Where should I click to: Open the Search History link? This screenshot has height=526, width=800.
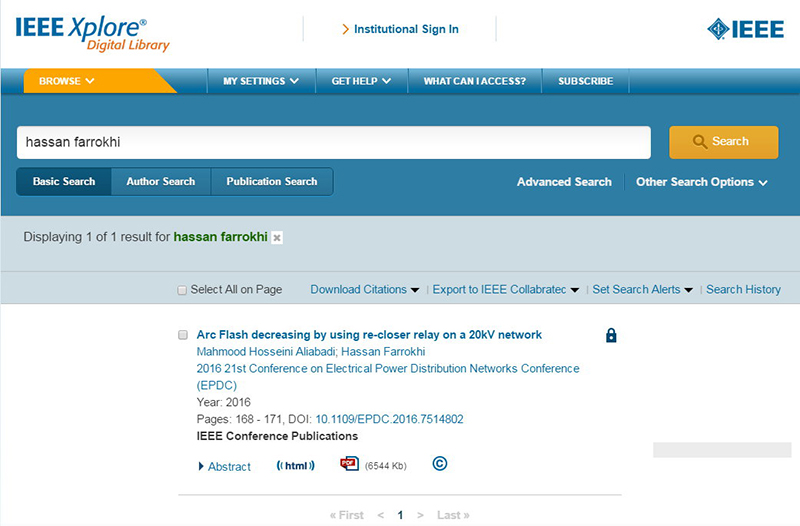(x=743, y=290)
